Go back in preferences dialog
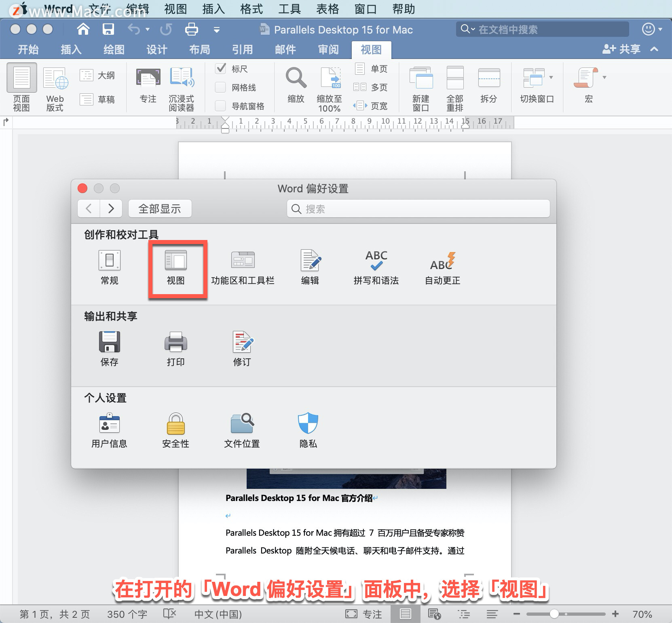Image resolution: width=672 pixels, height=623 pixels. click(x=89, y=208)
